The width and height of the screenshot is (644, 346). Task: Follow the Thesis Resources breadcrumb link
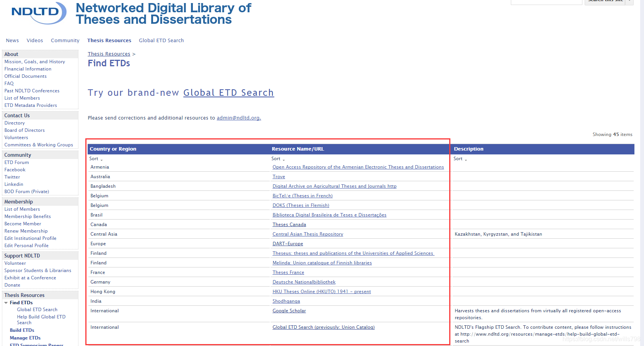109,54
